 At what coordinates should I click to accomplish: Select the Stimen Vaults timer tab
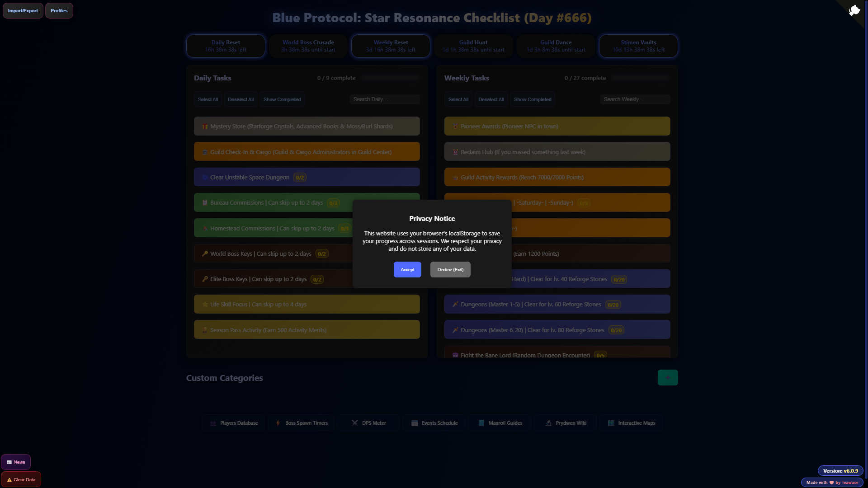(638, 46)
